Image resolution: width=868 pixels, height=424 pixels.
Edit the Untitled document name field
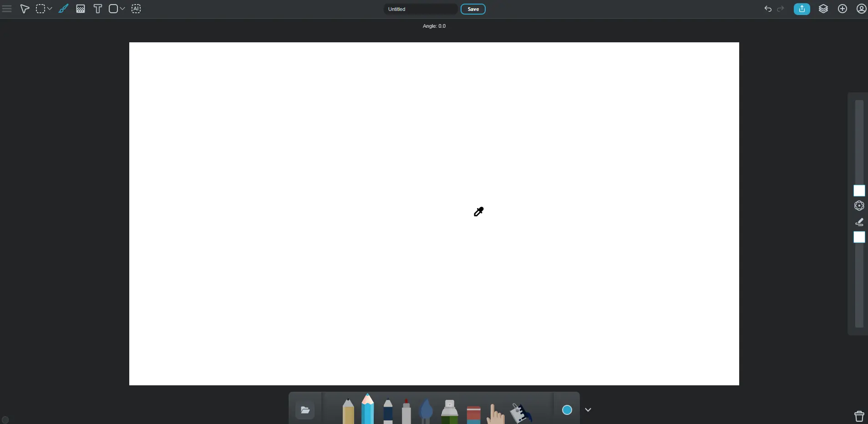(x=421, y=9)
